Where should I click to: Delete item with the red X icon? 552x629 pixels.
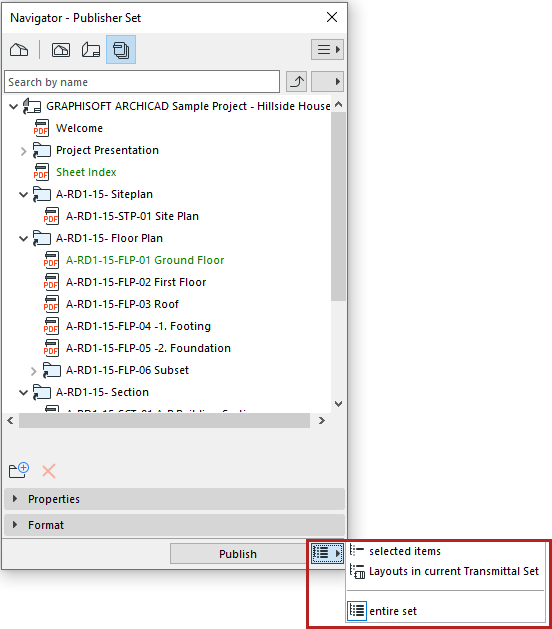click(x=49, y=471)
